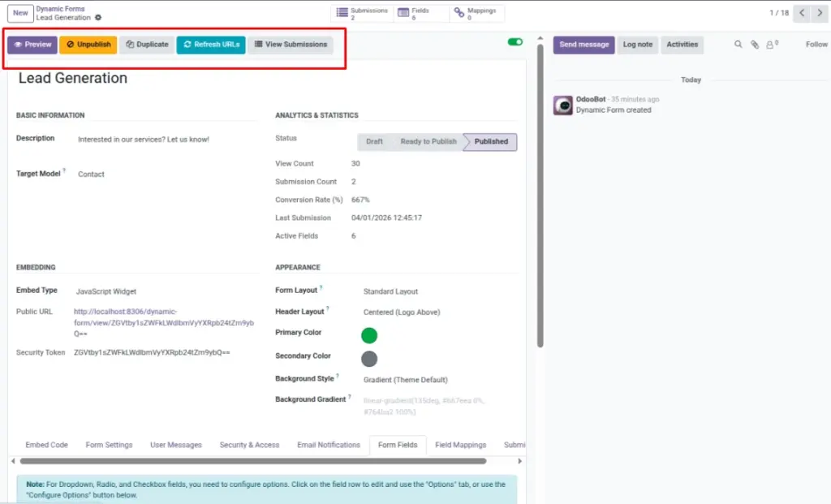The image size is (831, 504).
Task: Click the Lead Generation title field
Action: (x=72, y=78)
